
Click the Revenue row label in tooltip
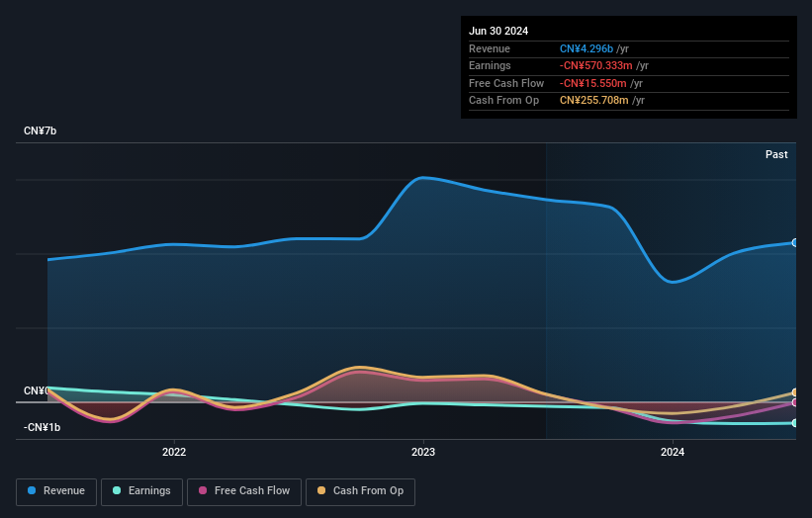[490, 48]
